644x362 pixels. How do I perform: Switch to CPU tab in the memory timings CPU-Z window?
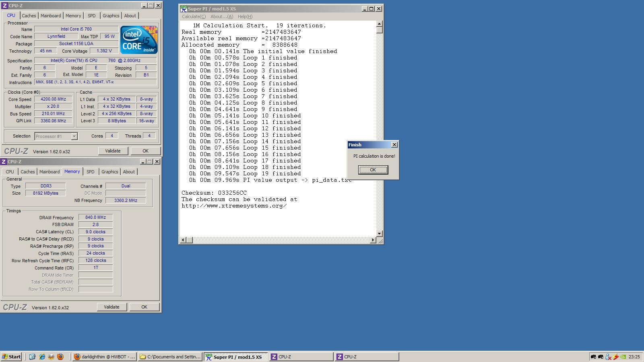click(10, 172)
